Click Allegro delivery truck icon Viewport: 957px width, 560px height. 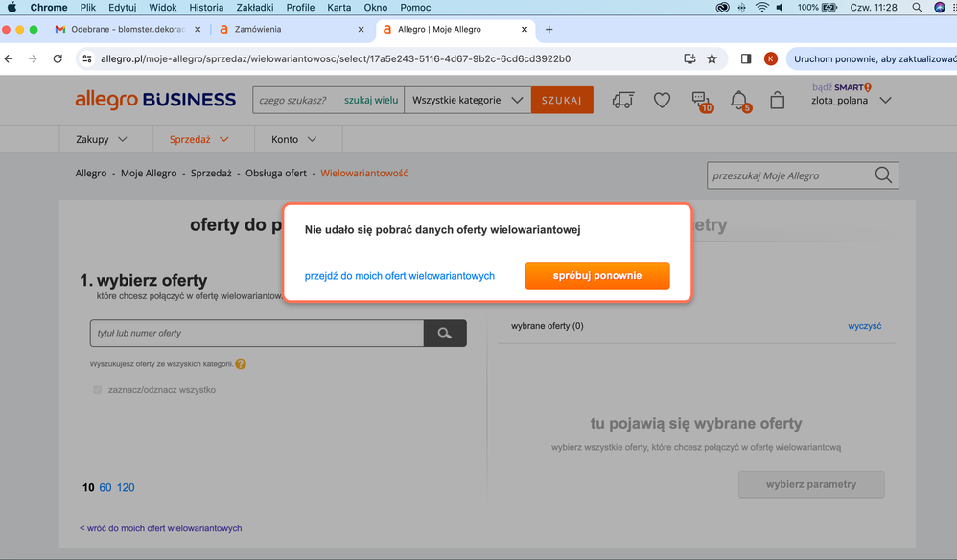tap(623, 100)
